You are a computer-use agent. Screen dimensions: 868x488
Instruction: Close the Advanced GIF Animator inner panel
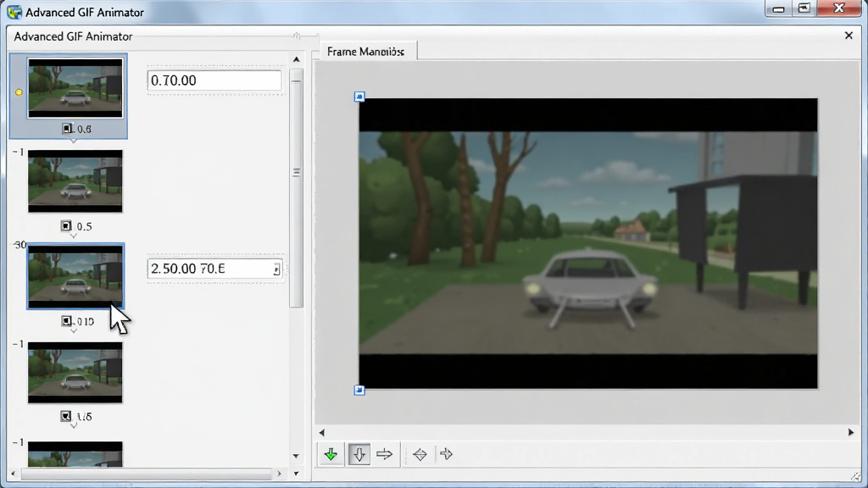(849, 36)
